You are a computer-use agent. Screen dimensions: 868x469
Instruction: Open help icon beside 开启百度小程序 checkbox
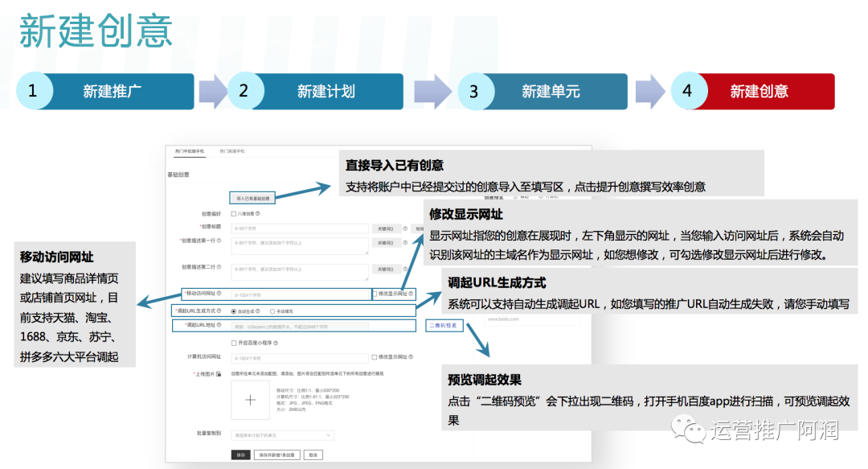tap(276, 344)
